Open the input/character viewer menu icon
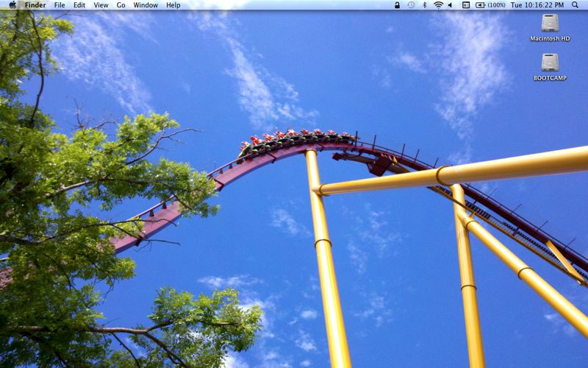 click(x=466, y=5)
